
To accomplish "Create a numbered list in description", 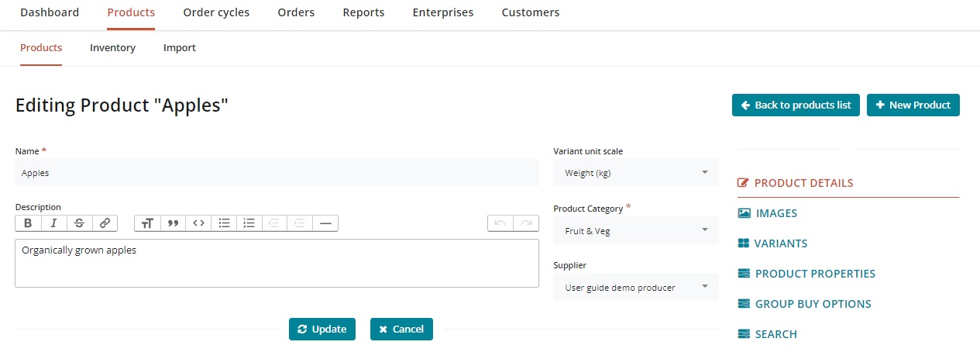I will click(x=249, y=223).
